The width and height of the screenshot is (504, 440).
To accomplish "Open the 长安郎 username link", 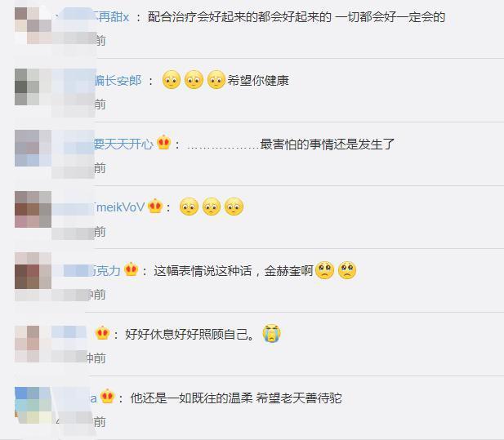I will tap(118, 80).
